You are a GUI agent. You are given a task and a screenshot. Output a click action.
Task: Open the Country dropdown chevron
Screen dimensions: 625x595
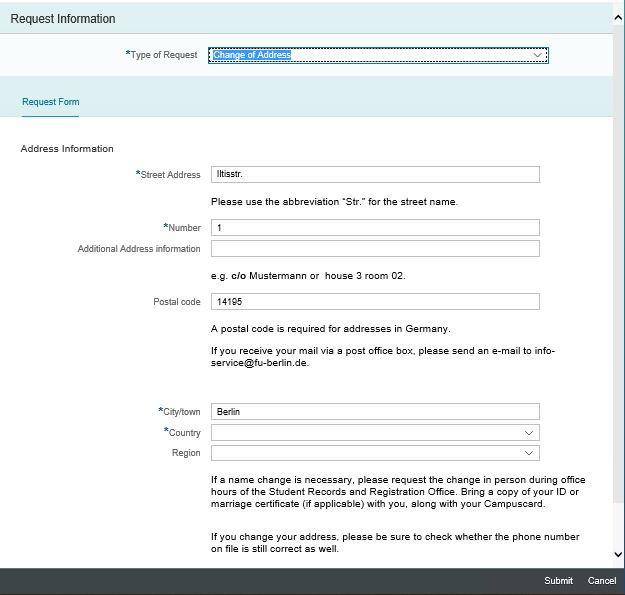point(529,433)
